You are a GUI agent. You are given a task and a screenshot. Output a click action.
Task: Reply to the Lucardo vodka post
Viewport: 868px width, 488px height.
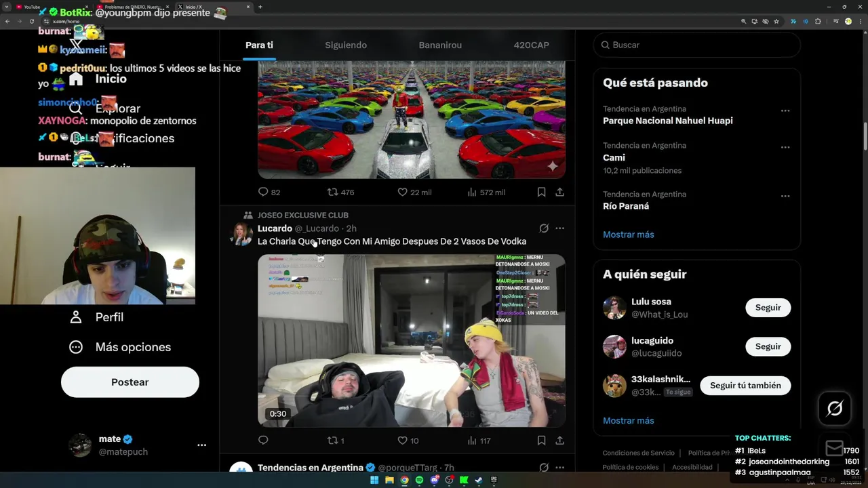click(263, 440)
